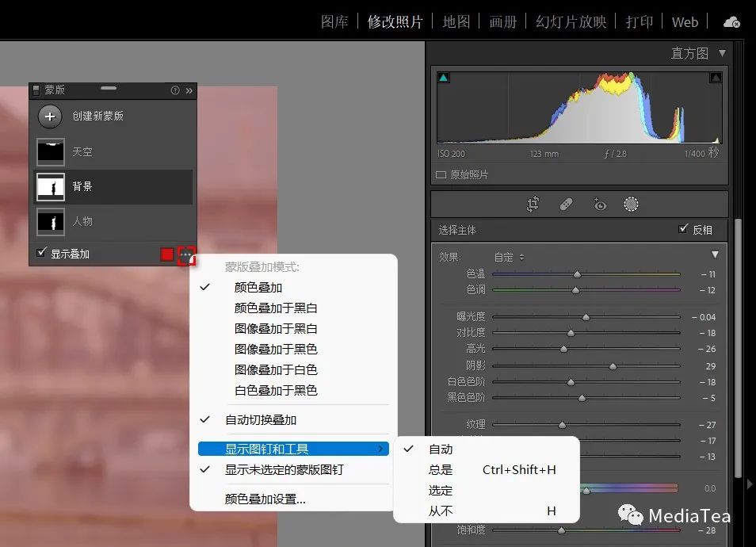Toggle the highlight clipping indicator in histogram
This screenshot has width=756, height=547.
point(716,78)
